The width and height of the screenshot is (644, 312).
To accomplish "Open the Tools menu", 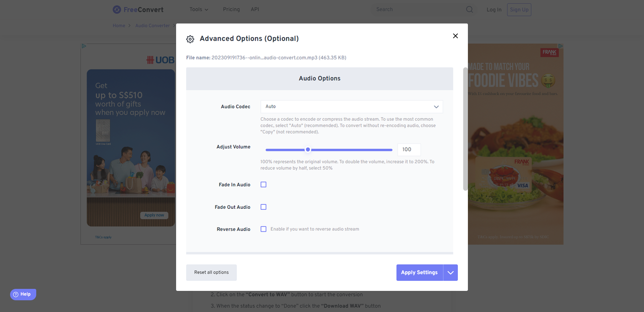I will tap(199, 10).
